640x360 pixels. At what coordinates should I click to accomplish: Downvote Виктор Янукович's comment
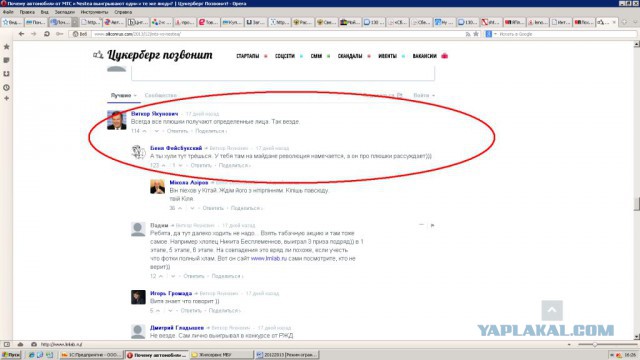click(x=156, y=131)
